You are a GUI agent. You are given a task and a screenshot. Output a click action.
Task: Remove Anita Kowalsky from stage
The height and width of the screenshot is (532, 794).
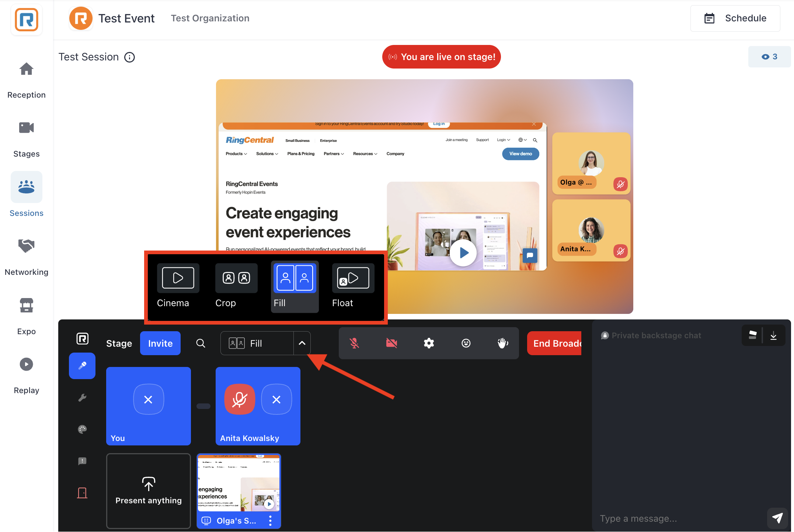coord(276,399)
